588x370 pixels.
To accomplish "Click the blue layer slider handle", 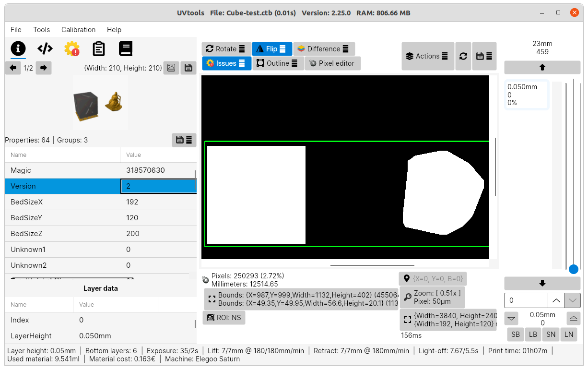I will pyautogui.click(x=574, y=269).
